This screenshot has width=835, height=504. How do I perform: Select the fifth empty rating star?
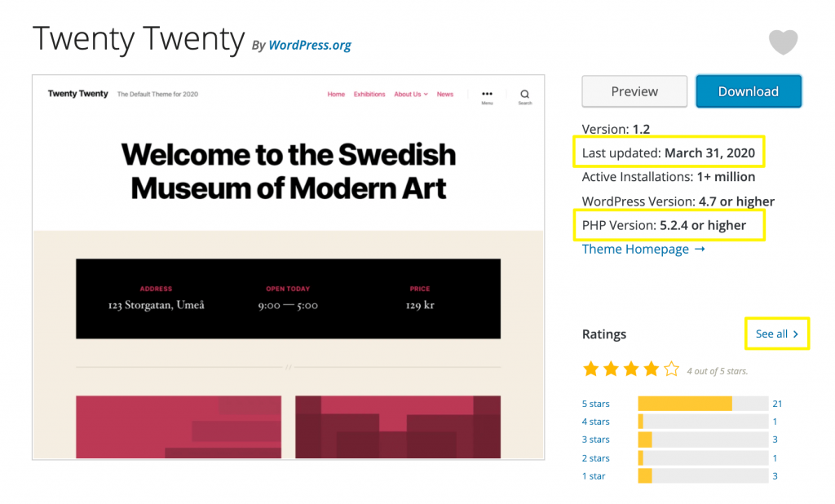(x=670, y=369)
